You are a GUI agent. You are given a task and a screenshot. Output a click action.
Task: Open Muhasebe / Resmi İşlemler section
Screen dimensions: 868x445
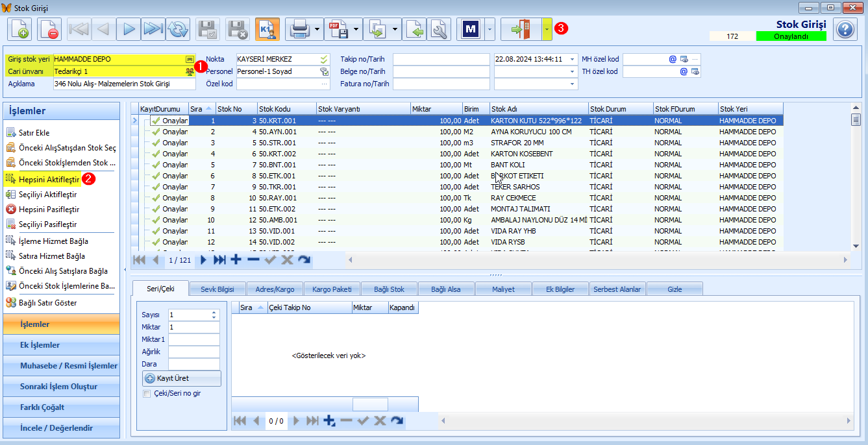tap(62, 366)
